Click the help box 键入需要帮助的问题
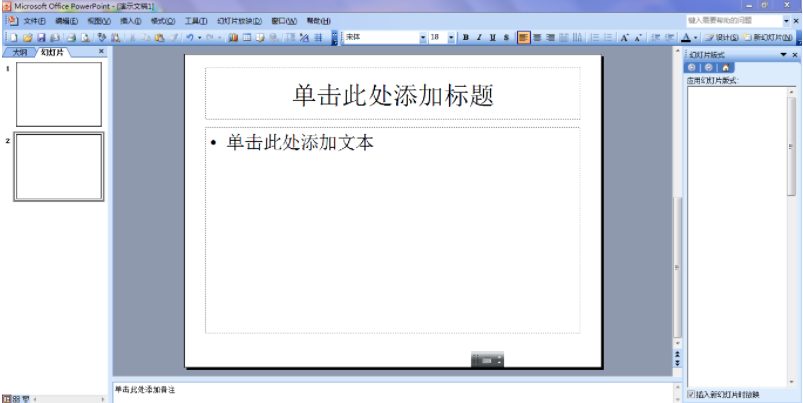Screen dimensions: 803x403 click(x=734, y=21)
